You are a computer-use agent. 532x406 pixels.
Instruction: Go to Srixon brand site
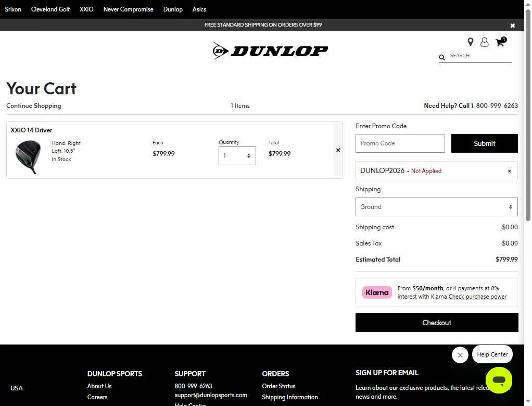click(13, 9)
